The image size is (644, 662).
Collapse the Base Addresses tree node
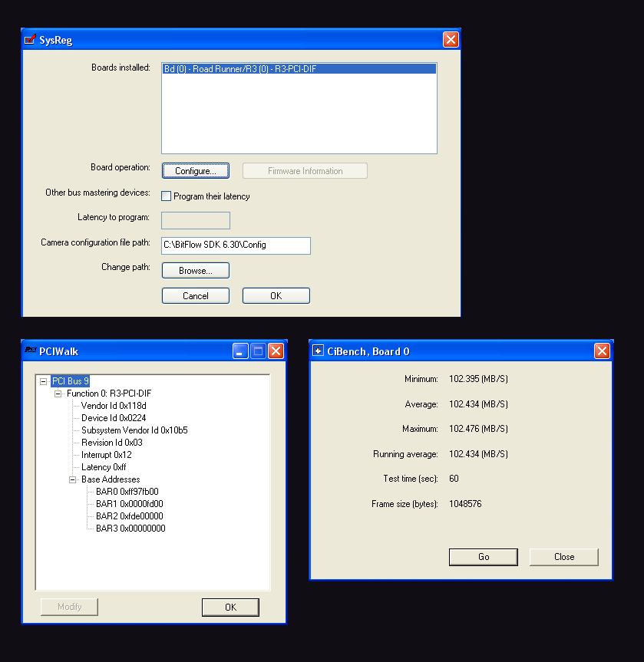point(73,479)
